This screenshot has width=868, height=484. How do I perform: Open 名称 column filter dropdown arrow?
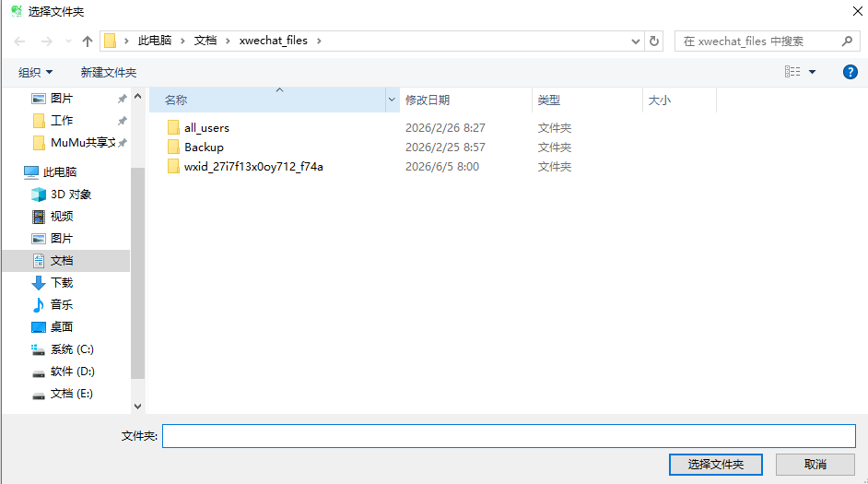[x=392, y=100]
